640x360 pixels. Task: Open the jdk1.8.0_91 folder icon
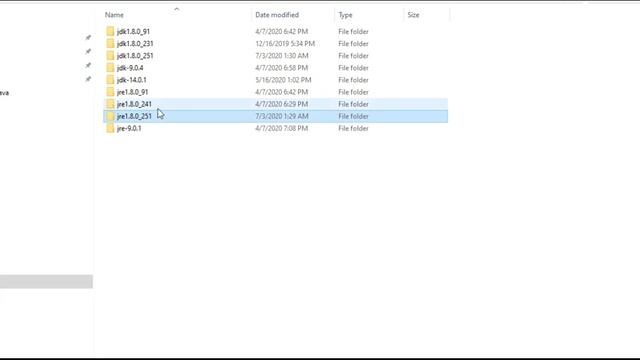point(110,31)
